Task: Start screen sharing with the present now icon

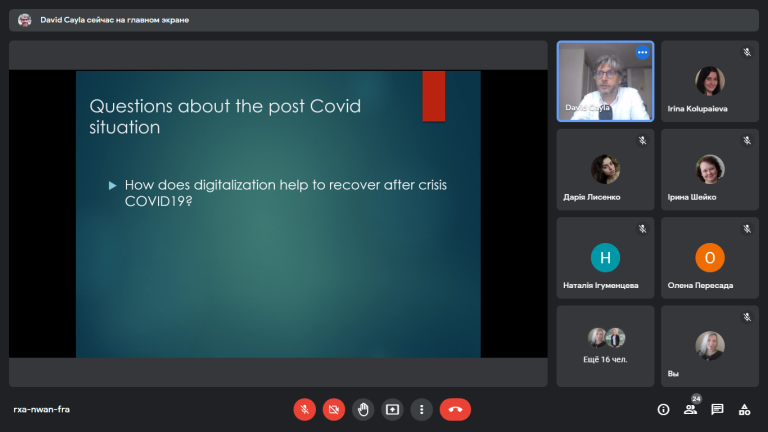Action: [392, 409]
